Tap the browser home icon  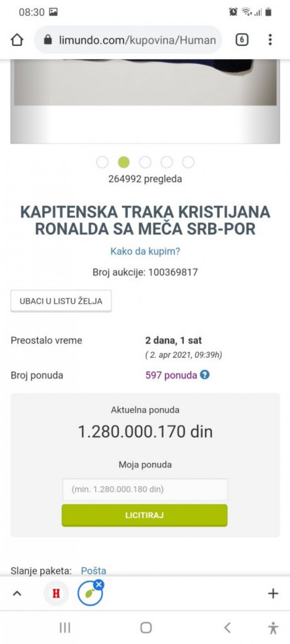click(17, 40)
